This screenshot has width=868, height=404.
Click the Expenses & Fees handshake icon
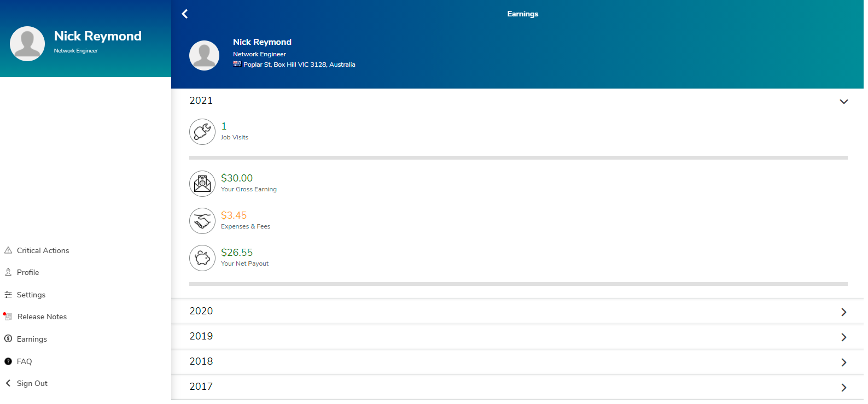pyautogui.click(x=202, y=221)
